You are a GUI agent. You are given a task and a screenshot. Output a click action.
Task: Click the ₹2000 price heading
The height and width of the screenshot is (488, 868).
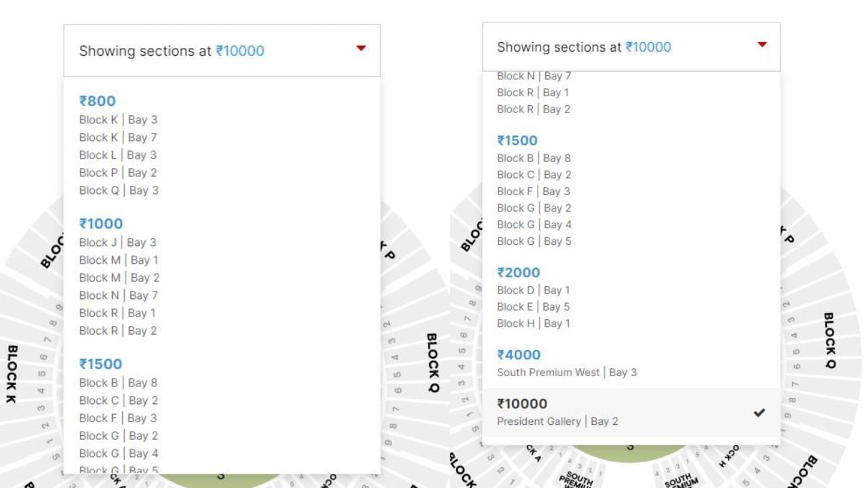[518, 272]
